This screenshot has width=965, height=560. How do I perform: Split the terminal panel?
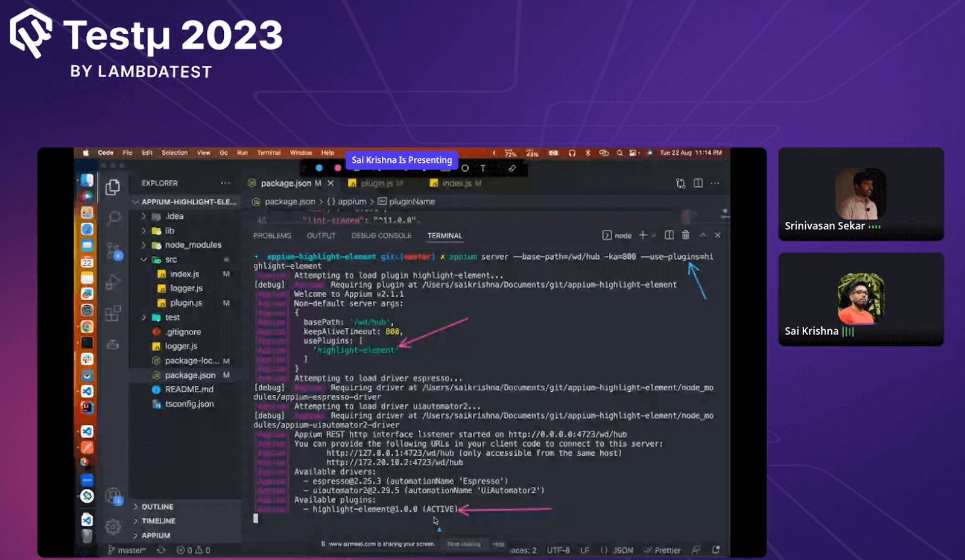tap(669, 235)
